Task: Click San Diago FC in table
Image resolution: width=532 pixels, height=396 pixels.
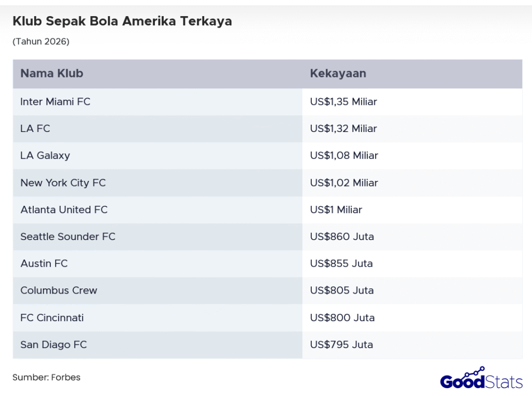Action: 54,345
